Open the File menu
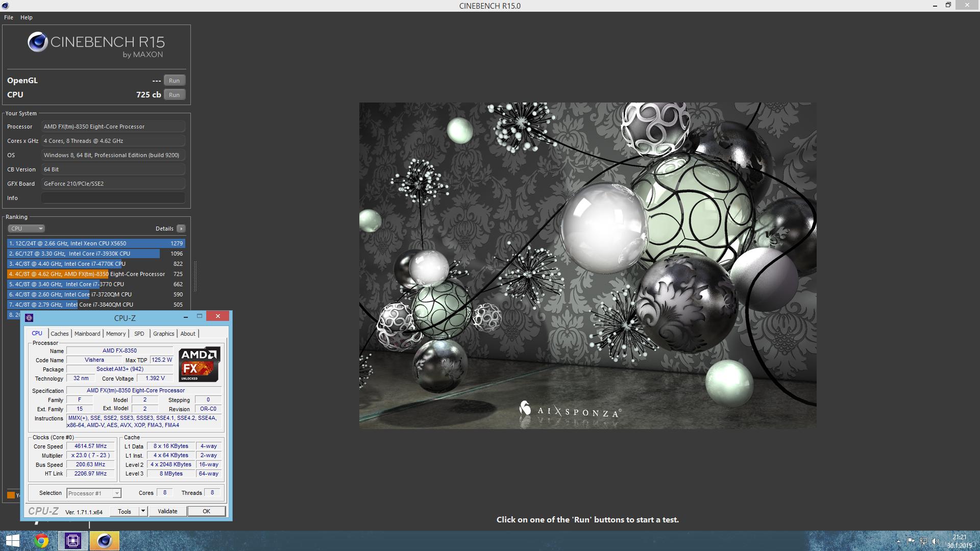Screen dimensions: 980x551 (9, 17)
